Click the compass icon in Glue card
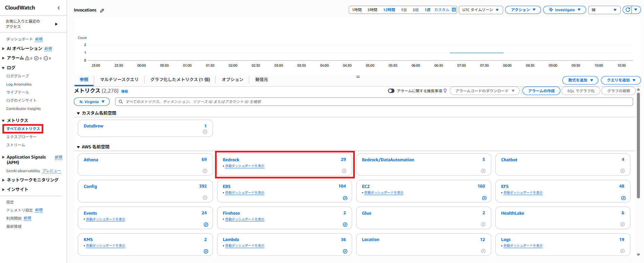The width and height of the screenshot is (644, 263). point(483,224)
